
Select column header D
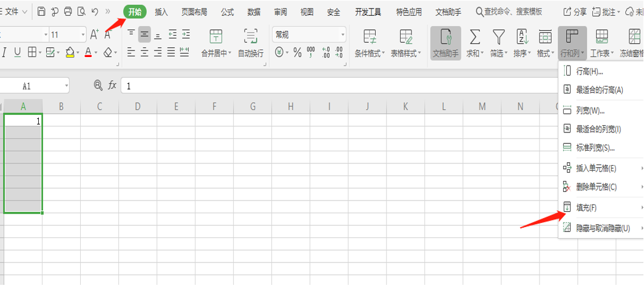coord(138,106)
